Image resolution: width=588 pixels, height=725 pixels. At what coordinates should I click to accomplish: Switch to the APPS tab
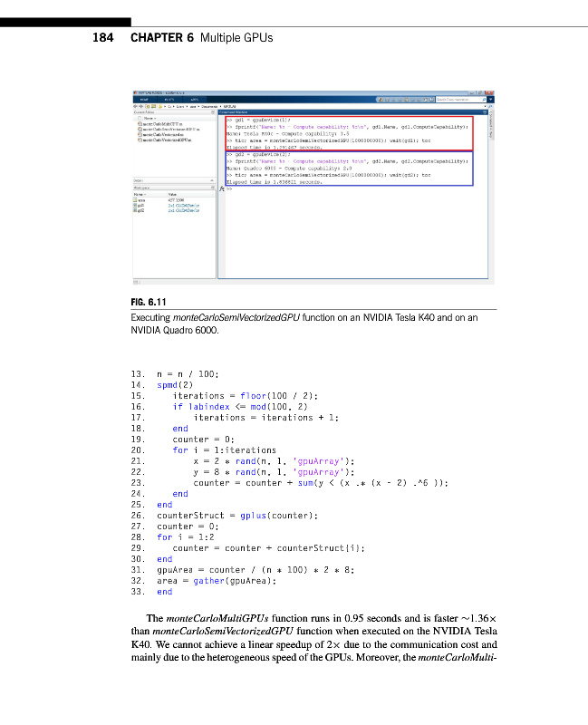tap(194, 99)
